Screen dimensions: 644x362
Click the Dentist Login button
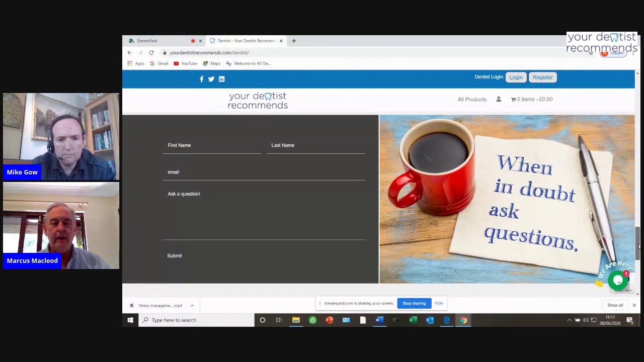(516, 77)
